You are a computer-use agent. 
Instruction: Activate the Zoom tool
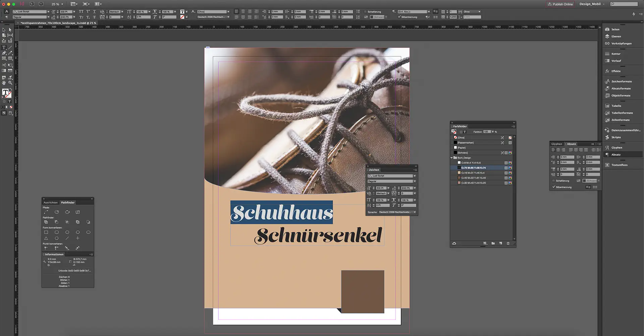[x=10, y=82]
